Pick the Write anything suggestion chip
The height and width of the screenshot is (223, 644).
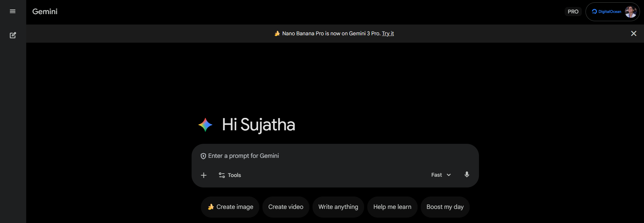pyautogui.click(x=338, y=207)
